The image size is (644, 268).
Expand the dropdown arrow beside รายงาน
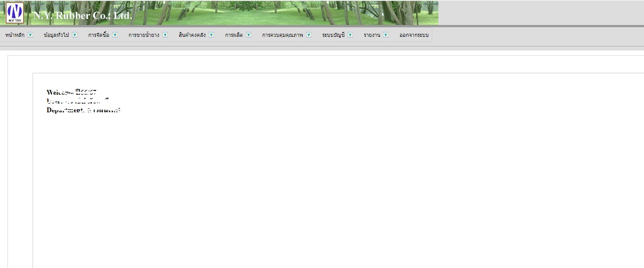pyautogui.click(x=386, y=35)
